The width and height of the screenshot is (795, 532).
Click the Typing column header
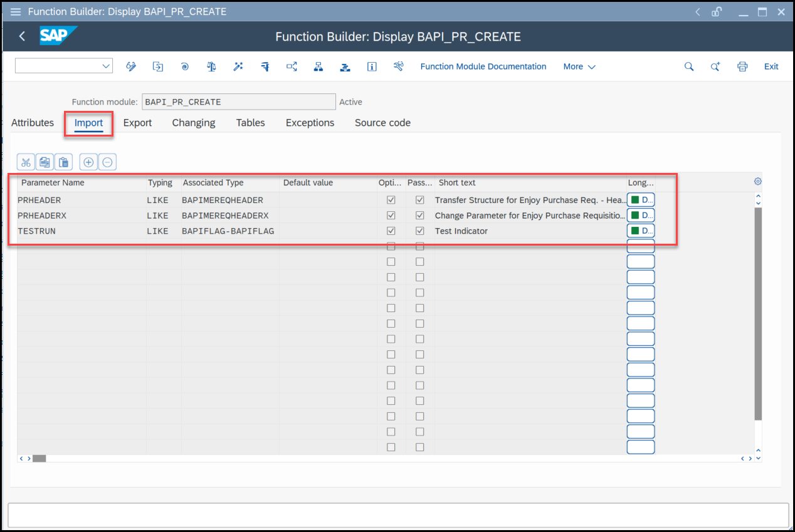click(160, 183)
